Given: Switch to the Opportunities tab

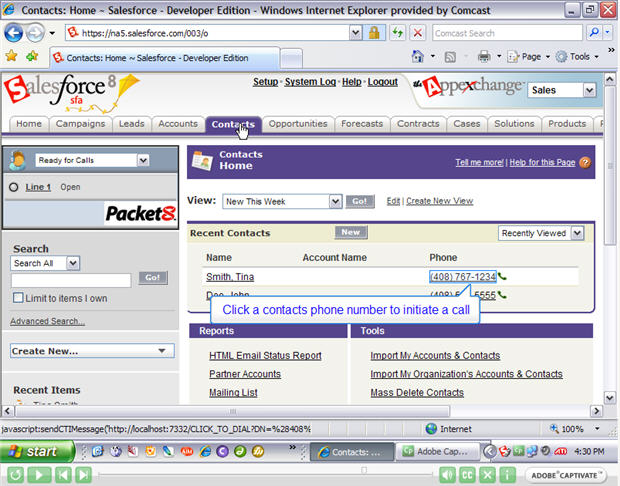Looking at the screenshot, I should click(x=298, y=124).
